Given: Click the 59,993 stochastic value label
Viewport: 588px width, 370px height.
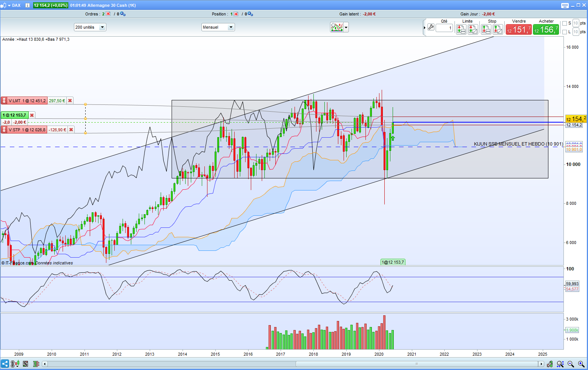Looking at the screenshot, I should click(x=572, y=284).
